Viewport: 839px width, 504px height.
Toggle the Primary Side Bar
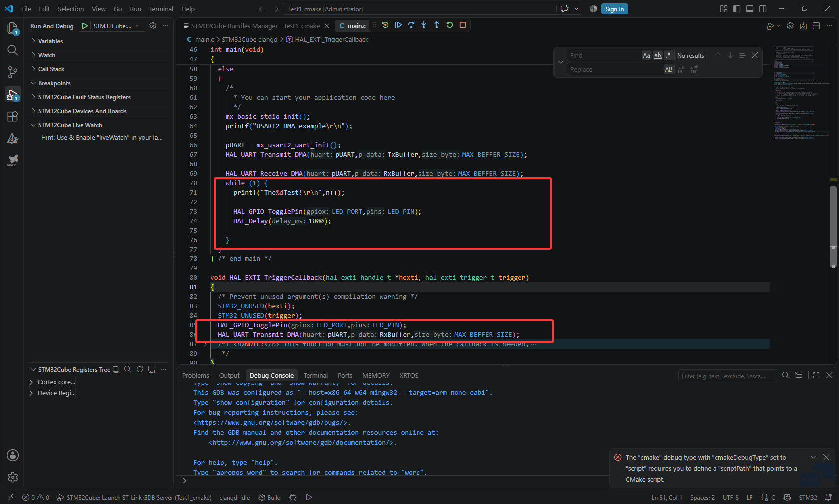tap(737, 9)
